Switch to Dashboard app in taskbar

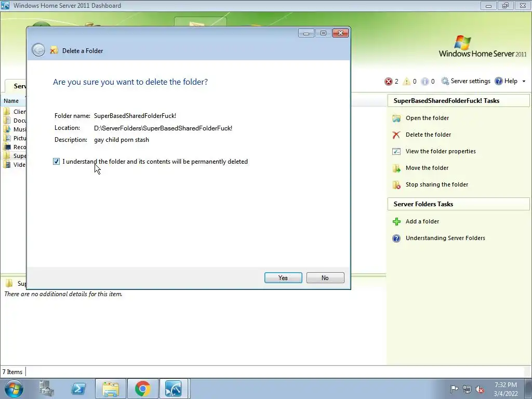(x=174, y=389)
